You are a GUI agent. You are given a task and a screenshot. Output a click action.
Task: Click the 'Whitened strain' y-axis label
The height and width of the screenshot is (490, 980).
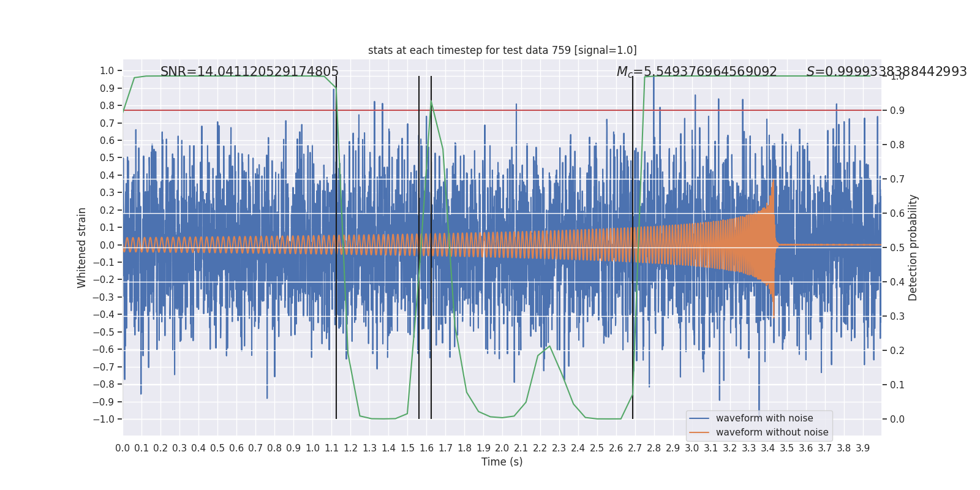82,247
